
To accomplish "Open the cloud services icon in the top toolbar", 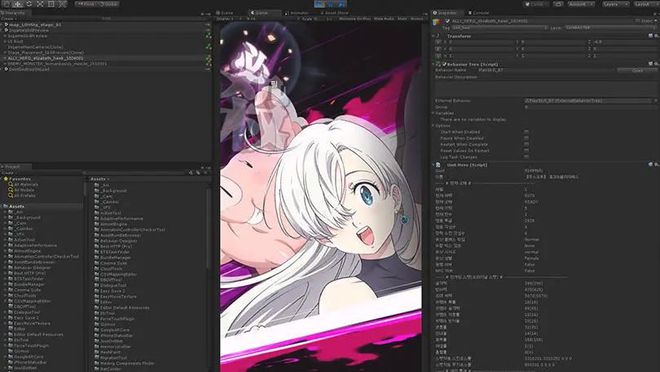I will point(558,4).
